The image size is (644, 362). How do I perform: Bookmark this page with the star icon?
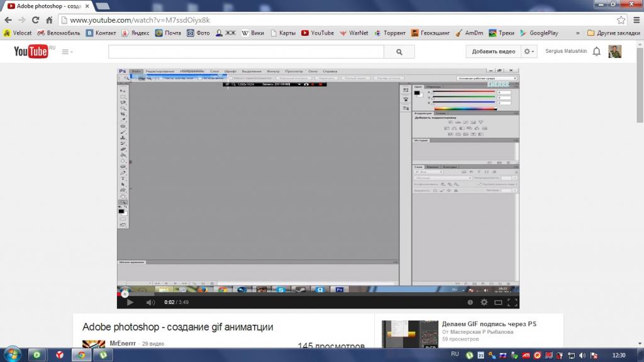point(621,20)
